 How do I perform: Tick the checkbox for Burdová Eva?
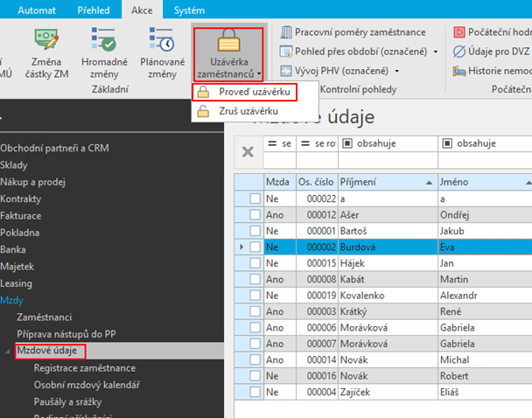(x=255, y=247)
